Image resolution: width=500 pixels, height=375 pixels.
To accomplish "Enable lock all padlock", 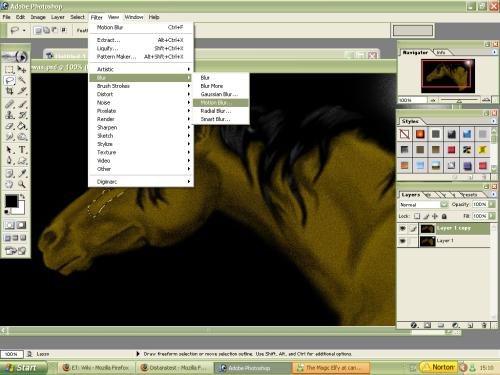I will point(444,216).
